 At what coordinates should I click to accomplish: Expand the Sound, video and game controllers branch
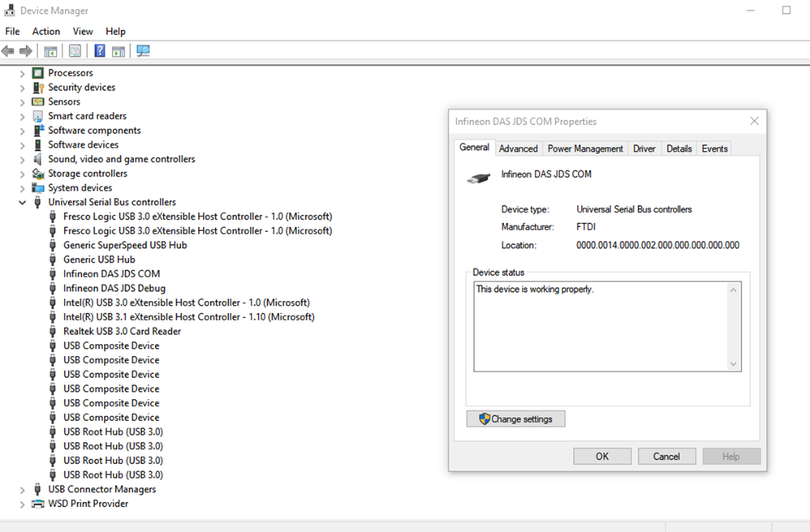[22, 159]
